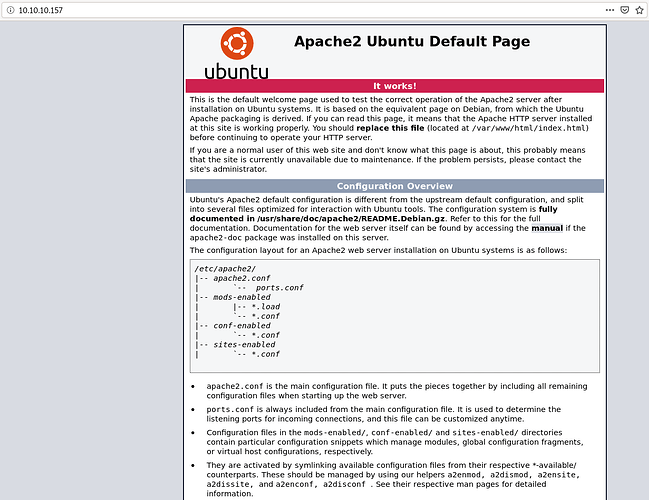The height and width of the screenshot is (500, 649).
Task: Click the ubuntu wordmark text under logo
Action: pos(236,72)
